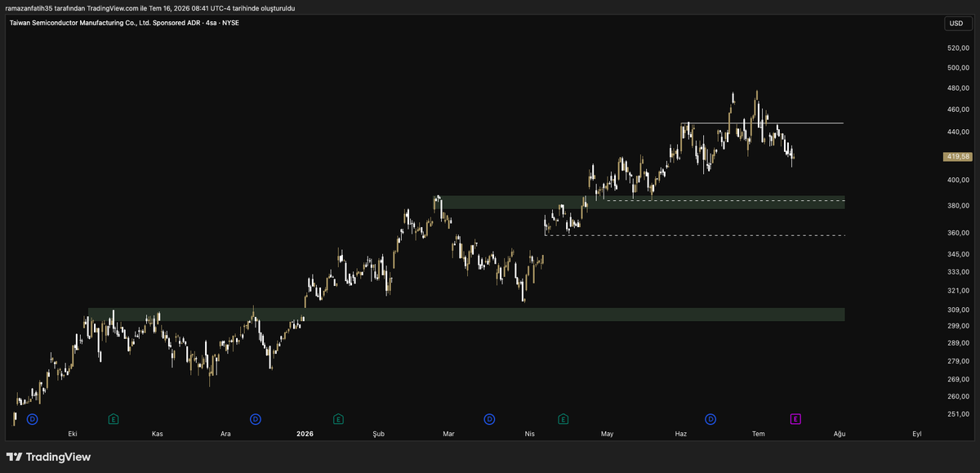Viewport: 980px width, 473px height.
Task: Click the 289,00 price axis label
Action: [957, 343]
